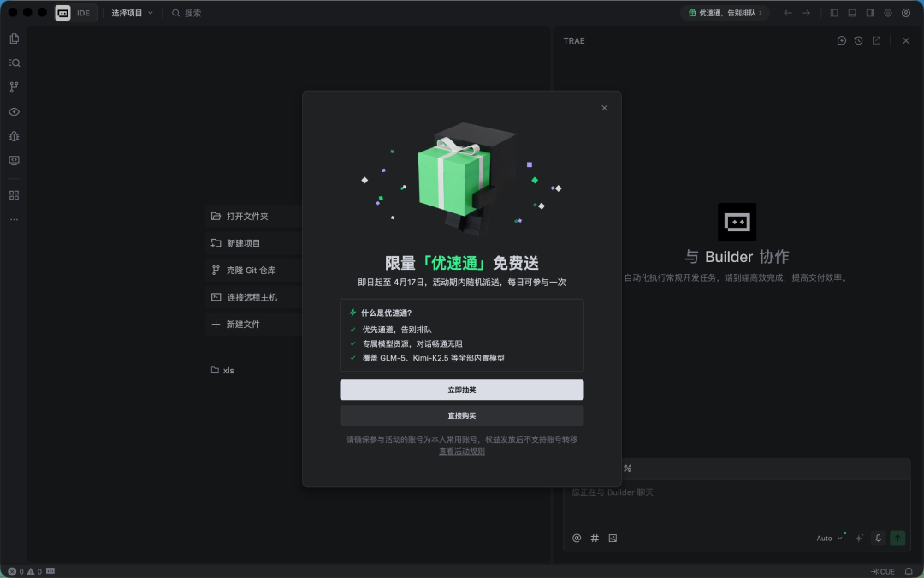The height and width of the screenshot is (578, 924).
Task: Click the 搜索 search field in title bar
Action: click(187, 13)
